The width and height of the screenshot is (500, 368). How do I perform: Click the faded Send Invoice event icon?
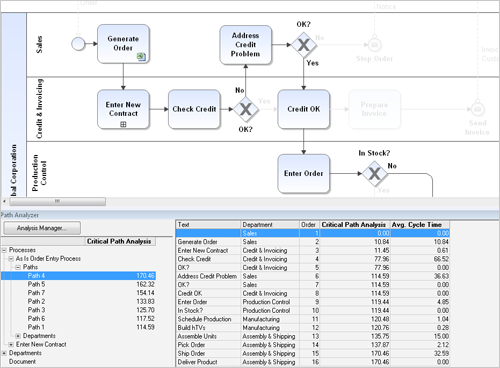(477, 109)
